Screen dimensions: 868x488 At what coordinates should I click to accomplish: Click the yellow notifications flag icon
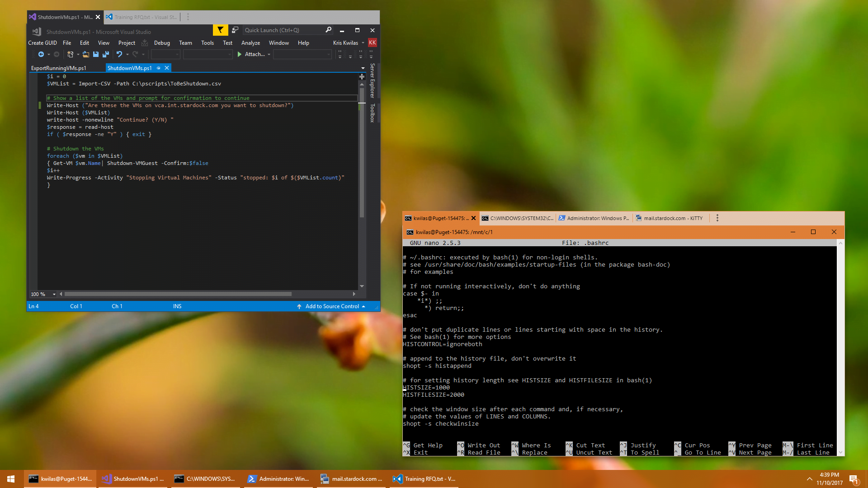(220, 30)
